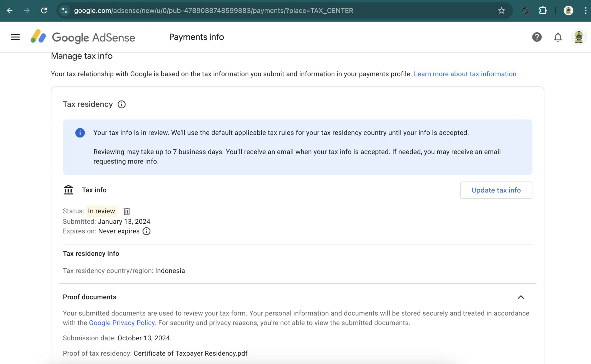Click the AdSense account avatar

579,37
